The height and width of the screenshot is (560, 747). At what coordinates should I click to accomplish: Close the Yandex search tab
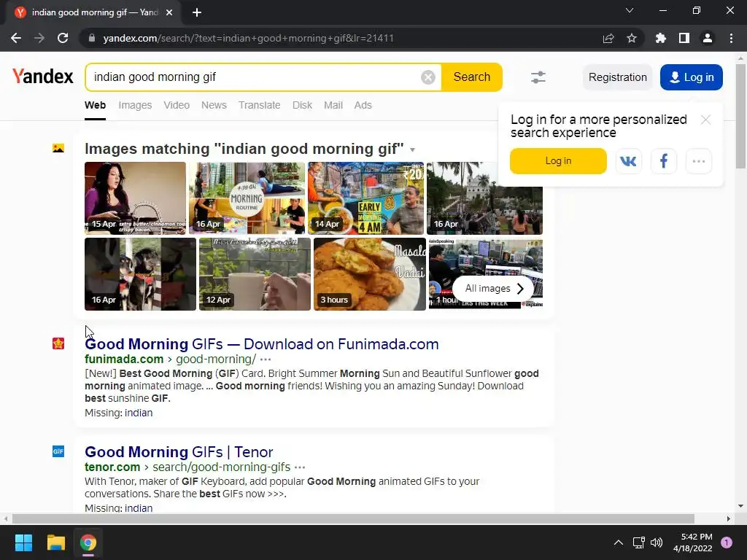(169, 12)
